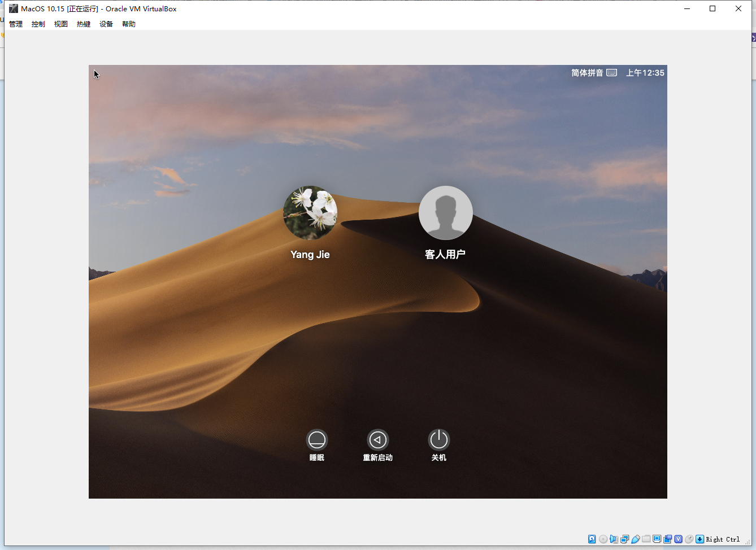Click the virtualization CPU status icon
The height and width of the screenshot is (550, 756).
pyautogui.click(x=678, y=539)
